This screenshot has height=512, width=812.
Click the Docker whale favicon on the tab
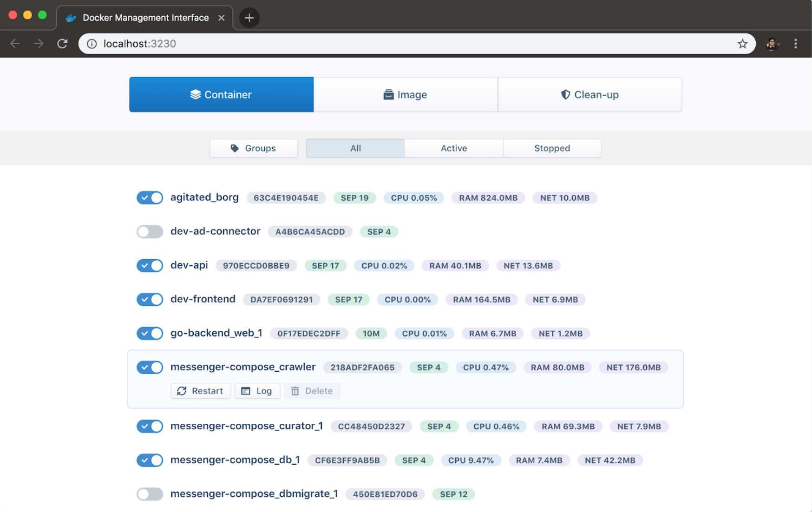click(x=71, y=18)
